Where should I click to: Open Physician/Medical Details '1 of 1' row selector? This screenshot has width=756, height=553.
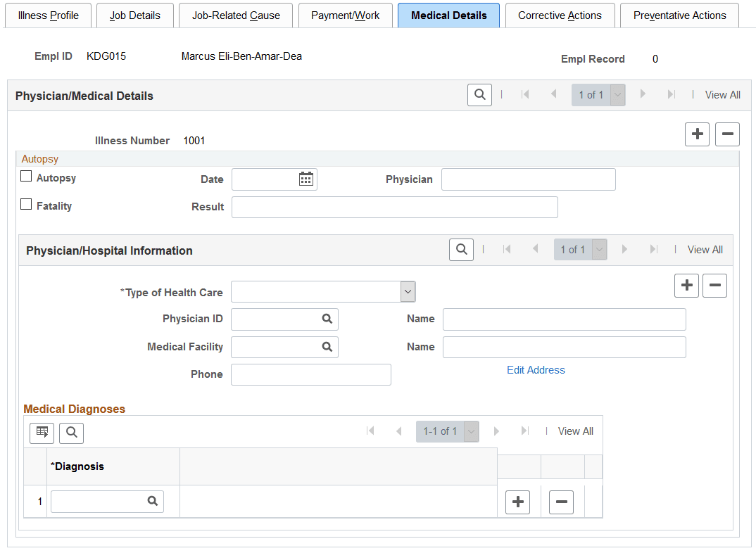pyautogui.click(x=598, y=95)
